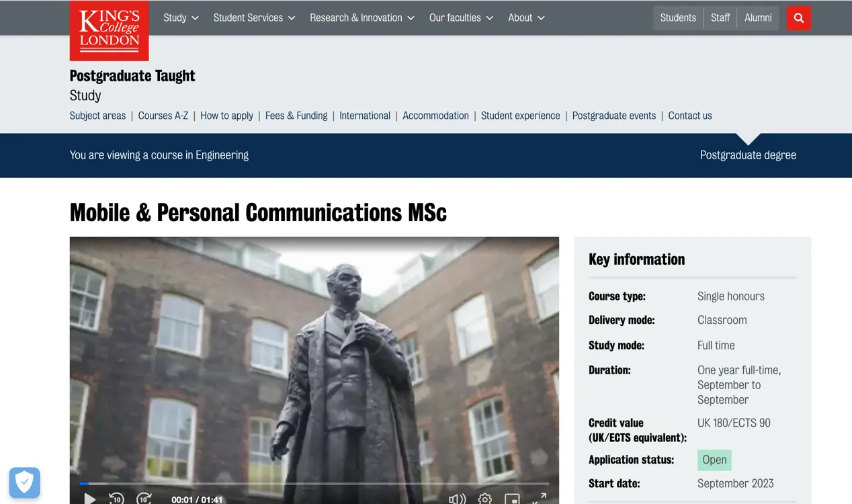Viewport: 852px width, 504px height.
Task: Click the Alumni button
Action: [x=758, y=18]
